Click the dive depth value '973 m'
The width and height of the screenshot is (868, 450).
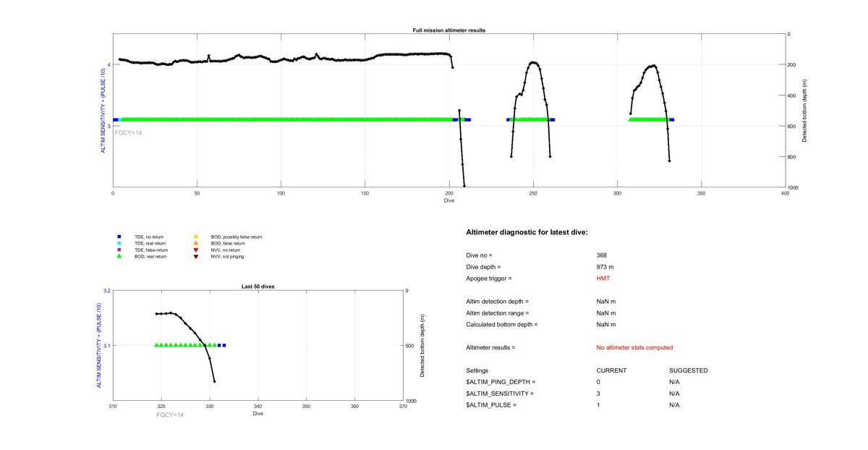[x=605, y=267]
